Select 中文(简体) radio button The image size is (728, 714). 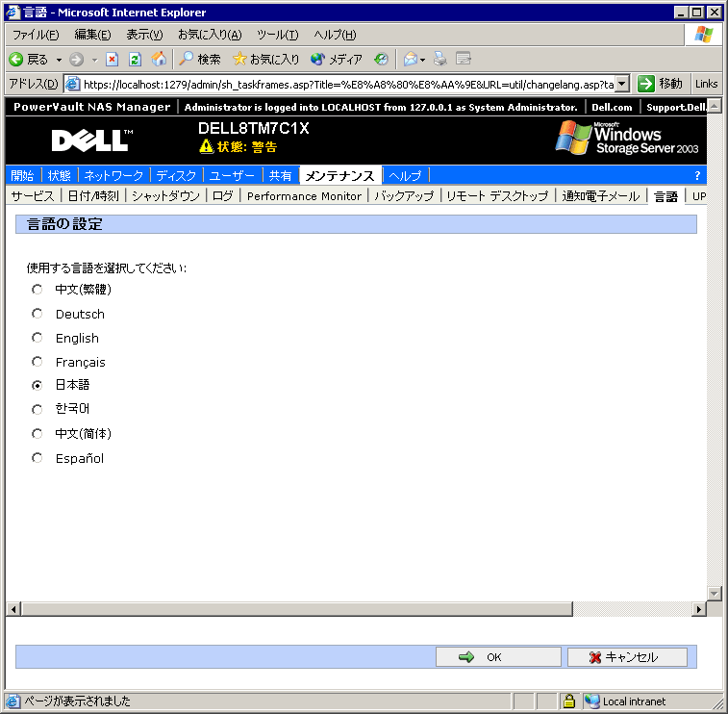(x=38, y=433)
